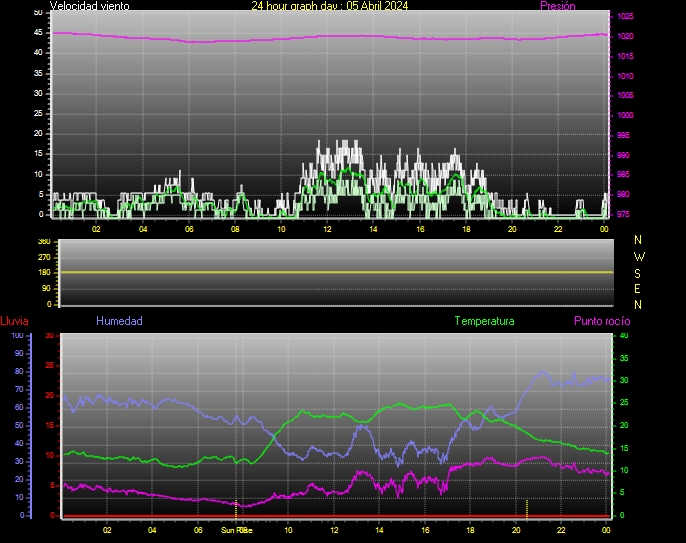Click the 'S' compass letter
This screenshot has height=543, width=686.
click(637, 274)
